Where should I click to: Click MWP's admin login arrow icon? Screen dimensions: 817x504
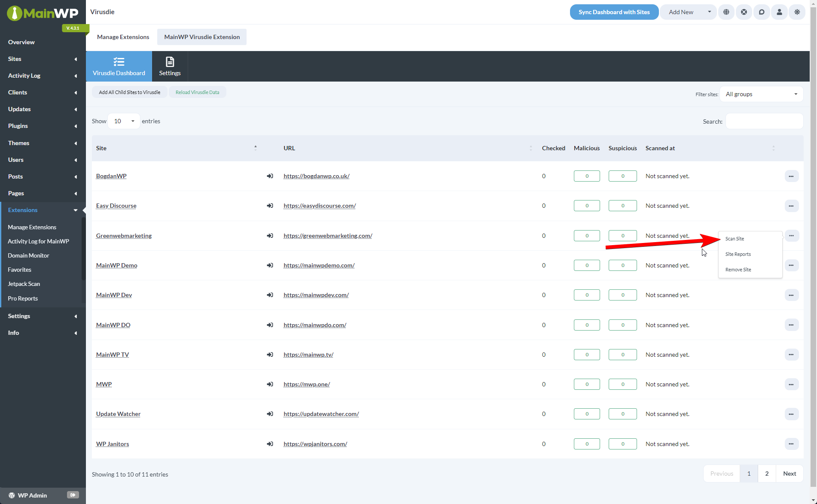[x=270, y=384]
